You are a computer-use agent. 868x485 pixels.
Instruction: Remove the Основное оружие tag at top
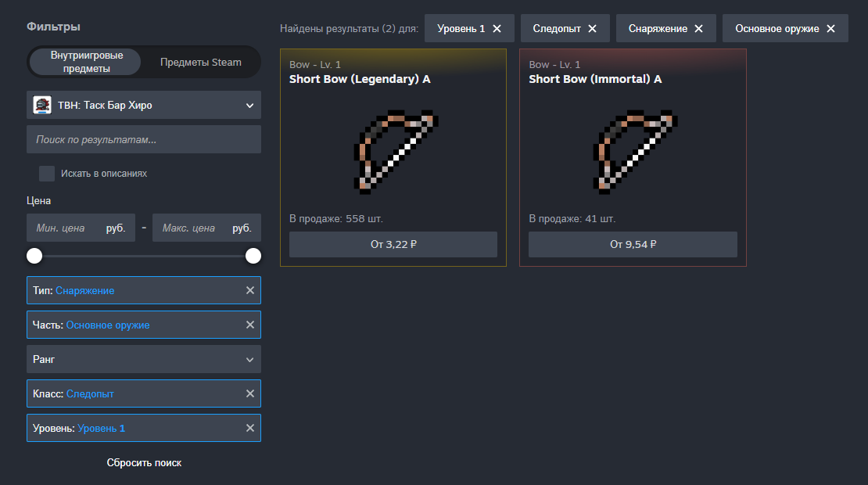point(830,29)
